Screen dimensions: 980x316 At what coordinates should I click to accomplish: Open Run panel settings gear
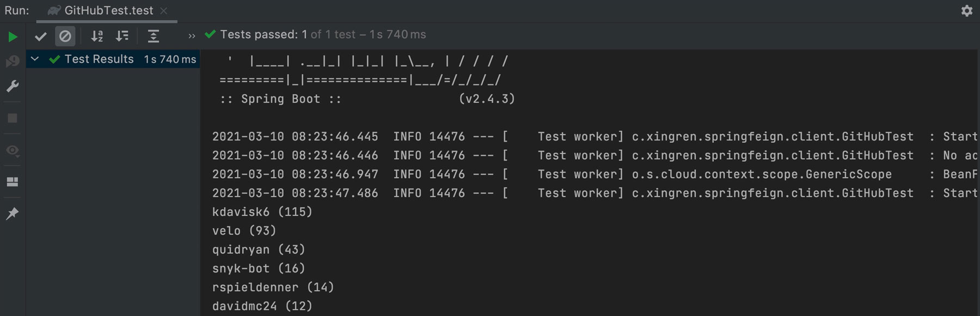point(966,11)
